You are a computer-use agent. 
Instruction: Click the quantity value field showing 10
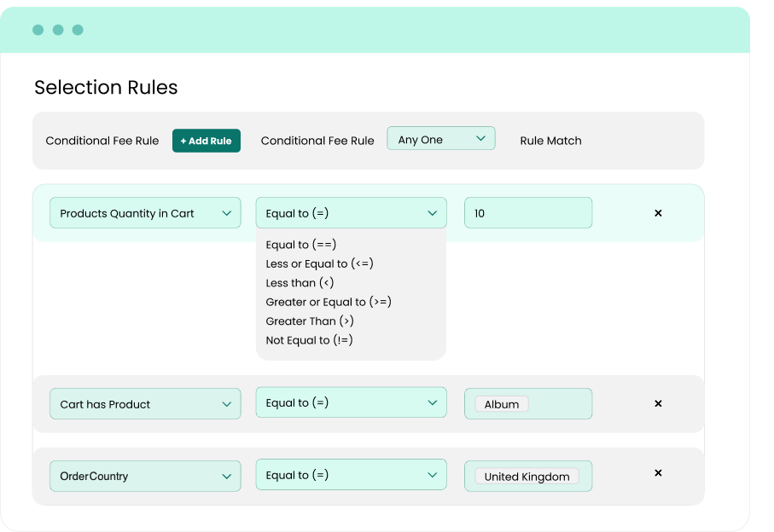click(527, 213)
